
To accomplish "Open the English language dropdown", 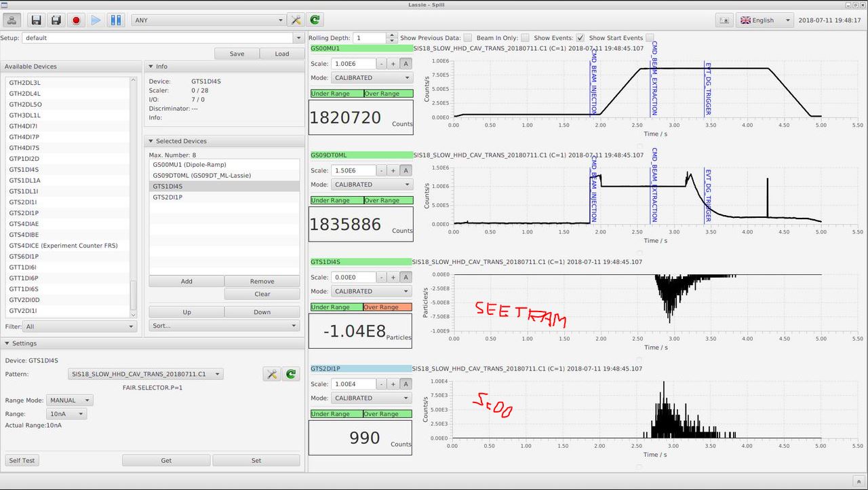I will (764, 20).
